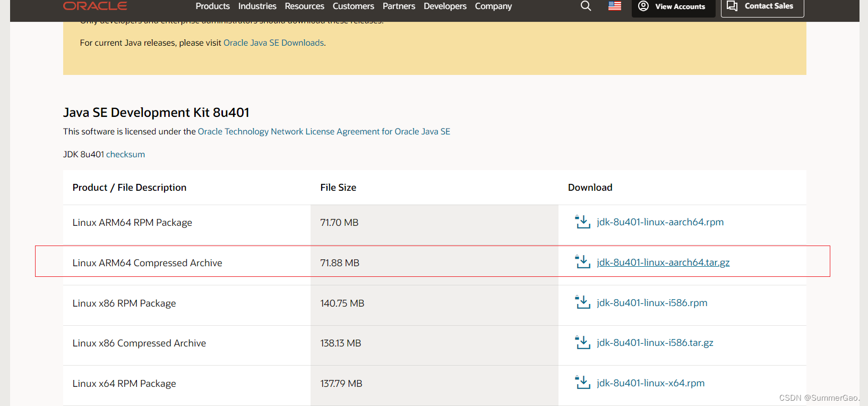Click the File Size column header
This screenshot has width=868, height=406.
[338, 188]
